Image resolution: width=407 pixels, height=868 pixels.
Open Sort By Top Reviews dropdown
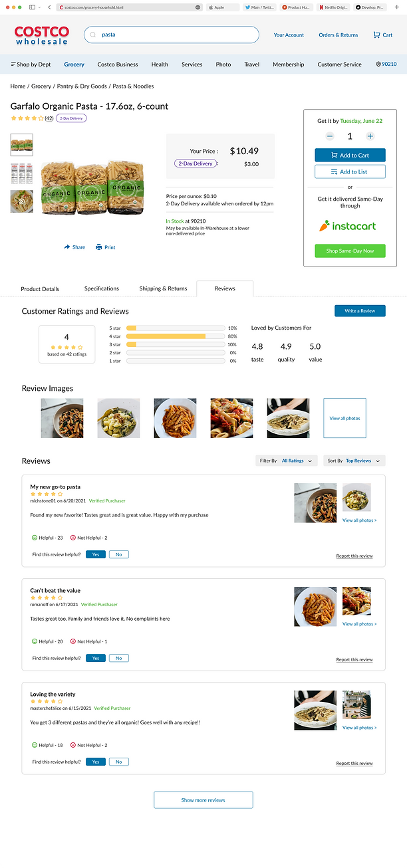(x=354, y=461)
